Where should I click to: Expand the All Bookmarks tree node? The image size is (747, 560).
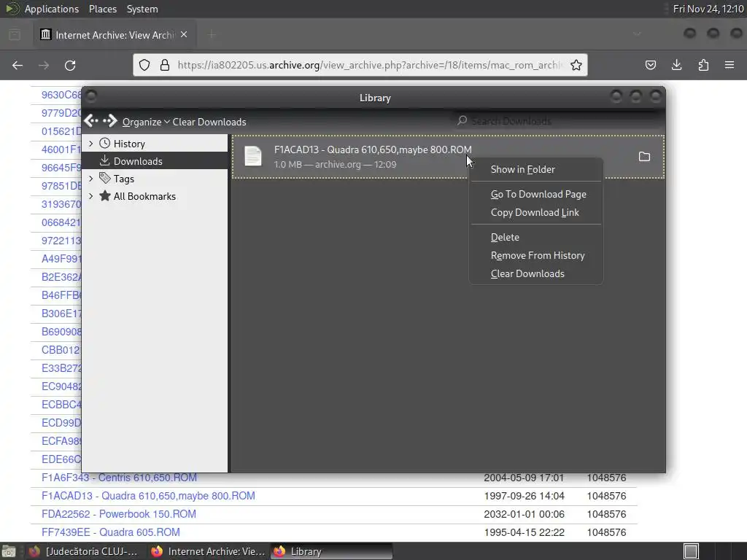(x=91, y=196)
